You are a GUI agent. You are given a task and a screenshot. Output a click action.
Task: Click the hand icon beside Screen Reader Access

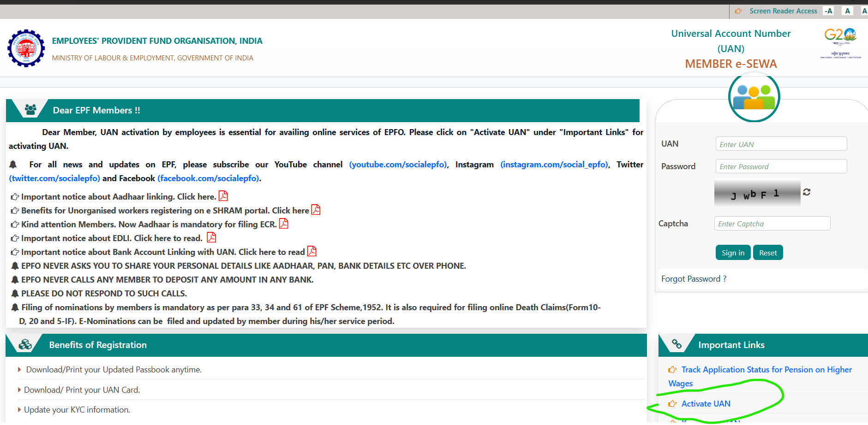pos(738,11)
